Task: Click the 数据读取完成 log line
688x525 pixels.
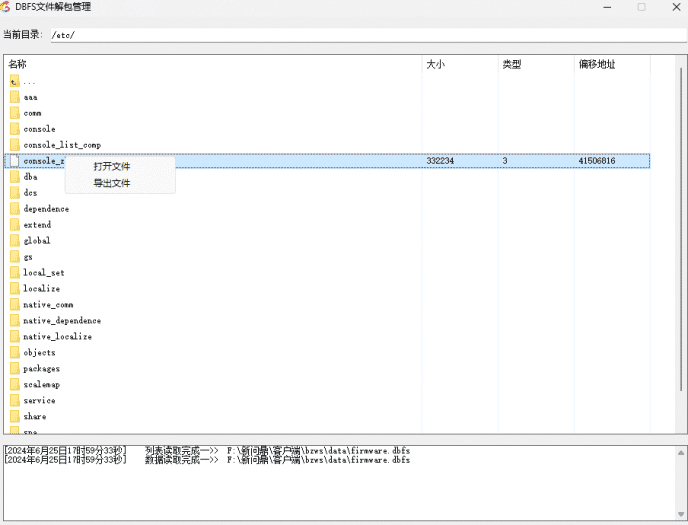Action: point(207,460)
